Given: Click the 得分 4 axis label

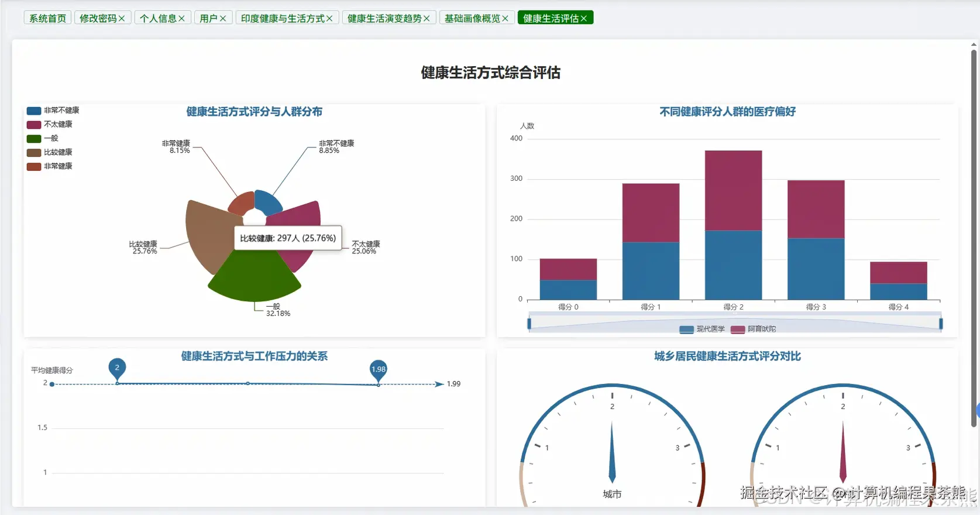Looking at the screenshot, I should pyautogui.click(x=899, y=307).
